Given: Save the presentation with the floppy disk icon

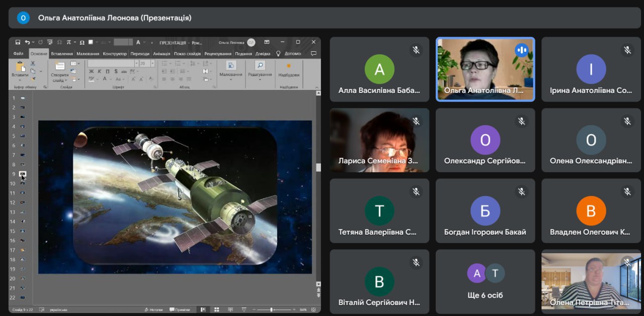Looking at the screenshot, I should [18, 42].
